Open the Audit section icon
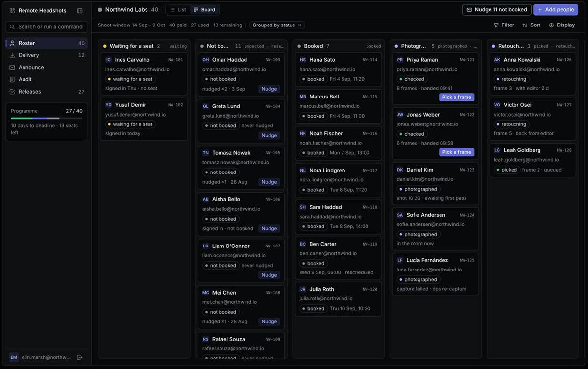Screen dimensions: 588x369 (12, 79)
